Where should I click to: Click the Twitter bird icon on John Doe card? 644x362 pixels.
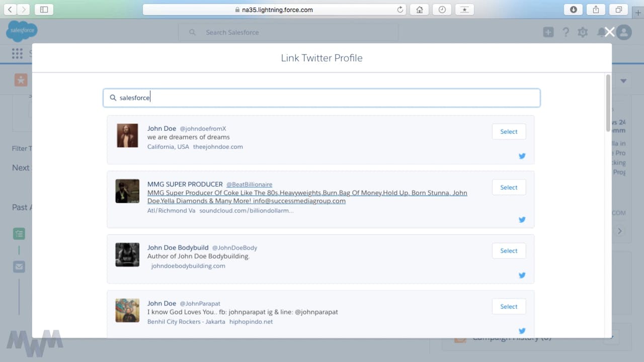pyautogui.click(x=522, y=156)
